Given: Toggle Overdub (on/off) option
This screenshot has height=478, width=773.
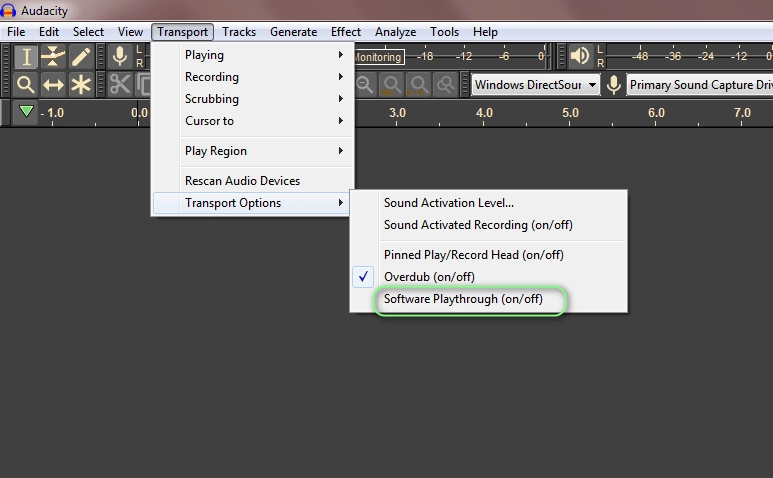Looking at the screenshot, I should pyautogui.click(x=429, y=277).
